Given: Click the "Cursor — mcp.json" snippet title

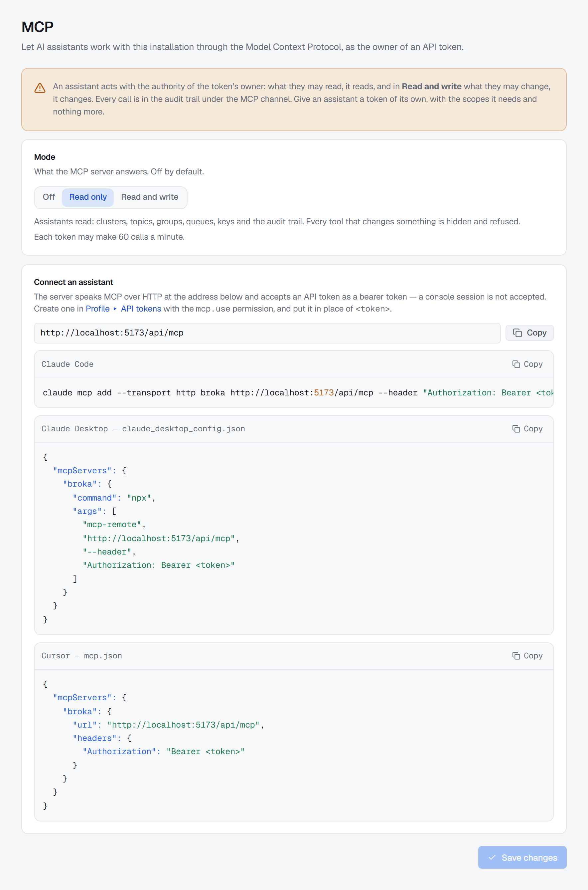Looking at the screenshot, I should (x=82, y=656).
